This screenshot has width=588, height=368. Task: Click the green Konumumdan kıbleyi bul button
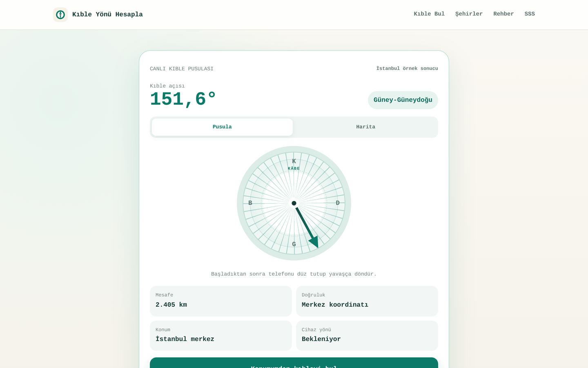point(294,363)
